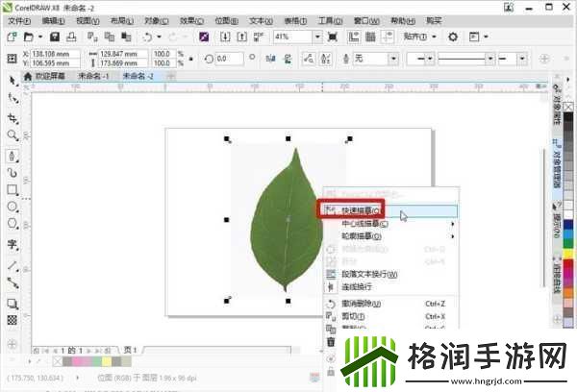This screenshot has width=577, height=392.
Task: Select the Connector tool
Action: (13, 282)
